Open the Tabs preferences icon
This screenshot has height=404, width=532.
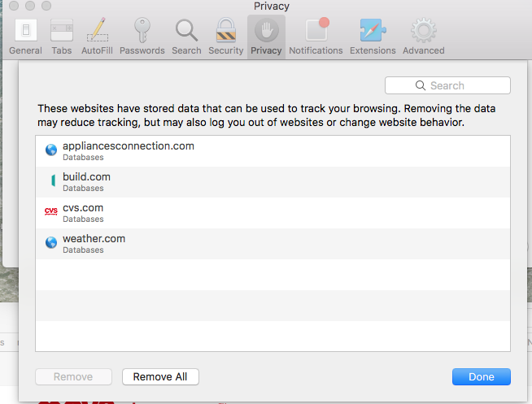(61, 31)
